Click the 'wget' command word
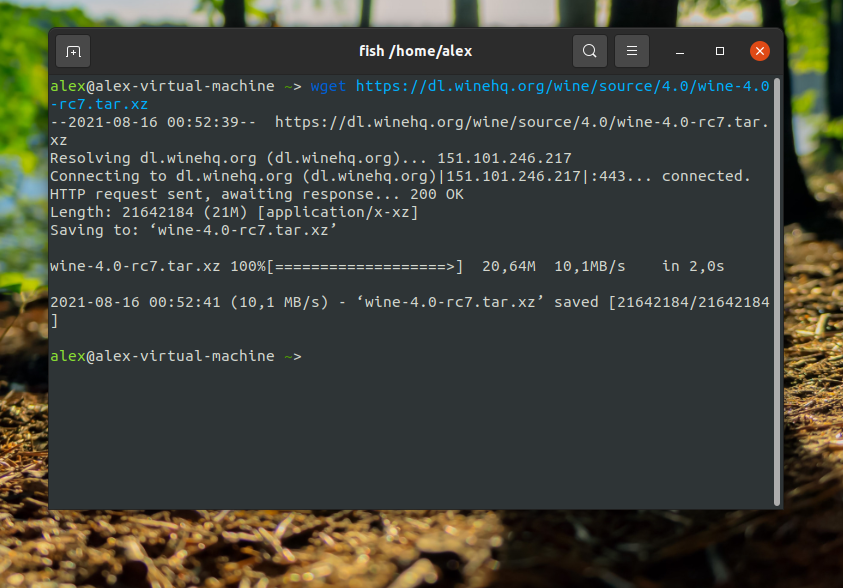 [x=328, y=86]
